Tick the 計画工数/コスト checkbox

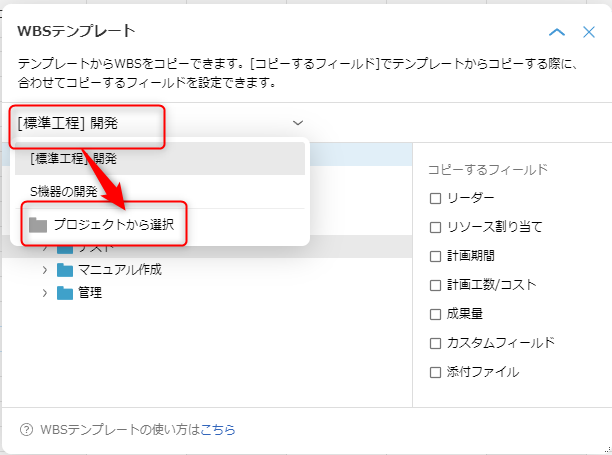click(435, 285)
